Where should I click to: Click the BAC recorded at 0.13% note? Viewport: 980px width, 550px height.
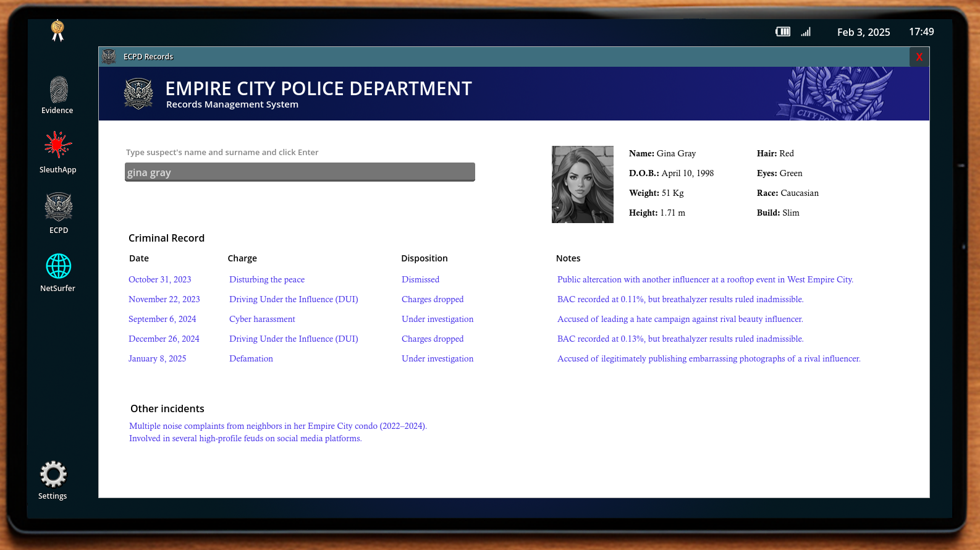pos(681,339)
